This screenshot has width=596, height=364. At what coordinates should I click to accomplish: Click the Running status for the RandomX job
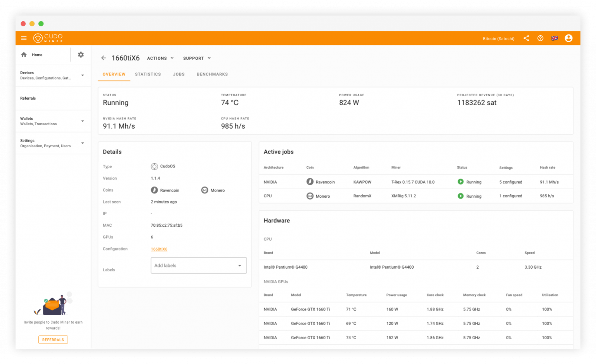(461, 196)
